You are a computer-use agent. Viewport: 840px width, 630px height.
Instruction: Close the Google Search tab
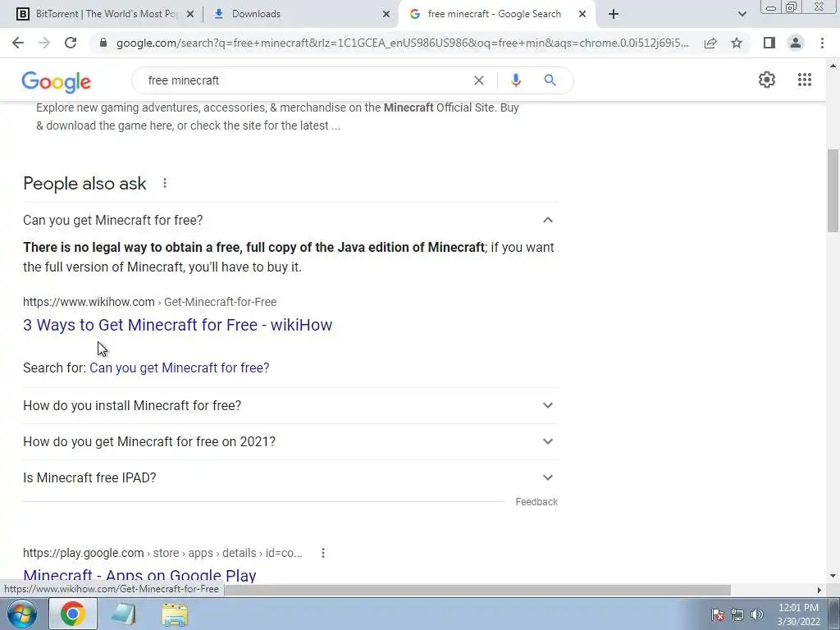(582, 15)
